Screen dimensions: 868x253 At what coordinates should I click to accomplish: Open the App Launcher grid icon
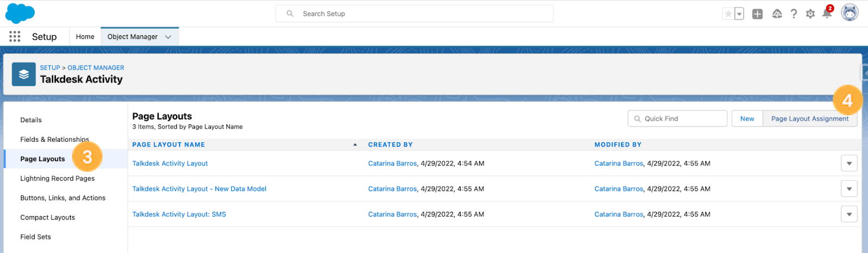tap(15, 36)
